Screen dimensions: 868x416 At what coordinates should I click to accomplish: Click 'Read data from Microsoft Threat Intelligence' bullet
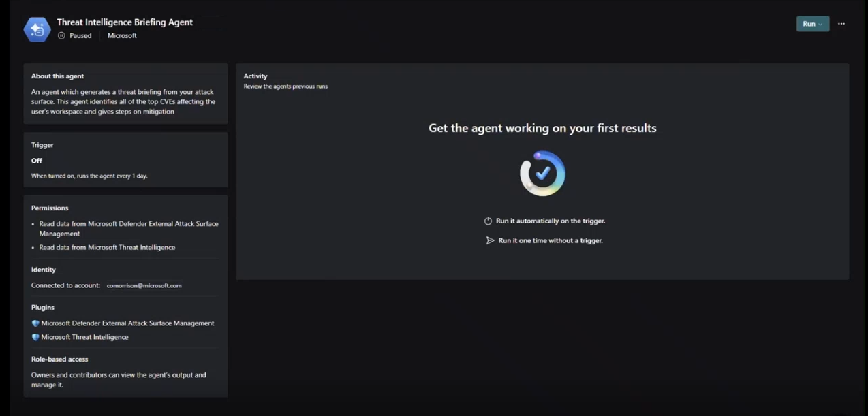pos(107,247)
